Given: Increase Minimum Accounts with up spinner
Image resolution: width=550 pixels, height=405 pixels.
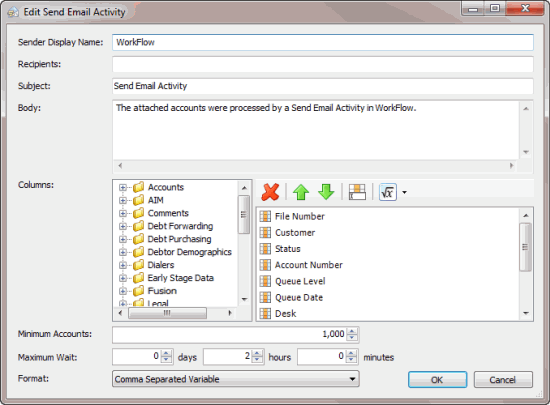Looking at the screenshot, I should [x=352, y=331].
